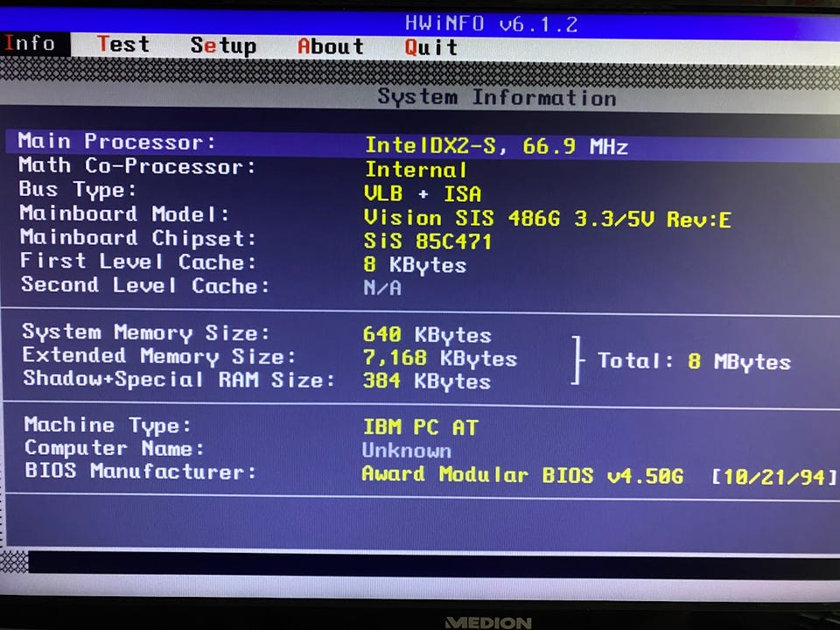Select the Quit menu item
The image size is (840, 630).
click(x=430, y=47)
